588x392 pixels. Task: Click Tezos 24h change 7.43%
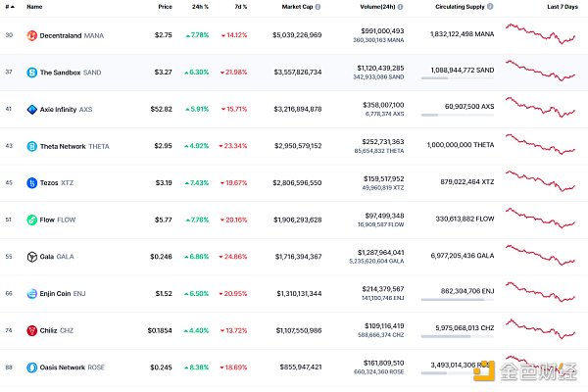point(197,183)
